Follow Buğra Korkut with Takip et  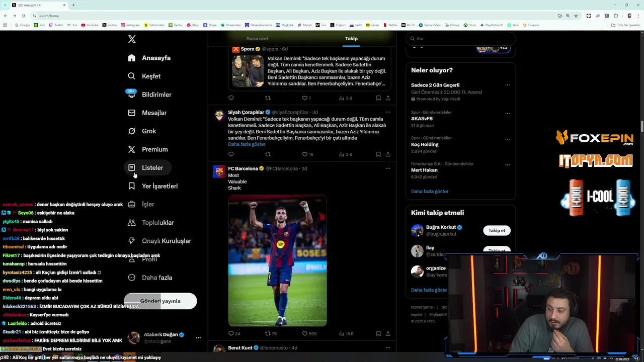click(x=497, y=230)
